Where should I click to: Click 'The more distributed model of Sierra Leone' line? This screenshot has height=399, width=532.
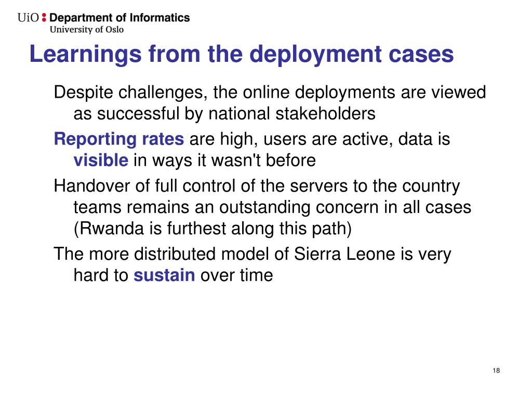pyautogui.click(x=252, y=254)
